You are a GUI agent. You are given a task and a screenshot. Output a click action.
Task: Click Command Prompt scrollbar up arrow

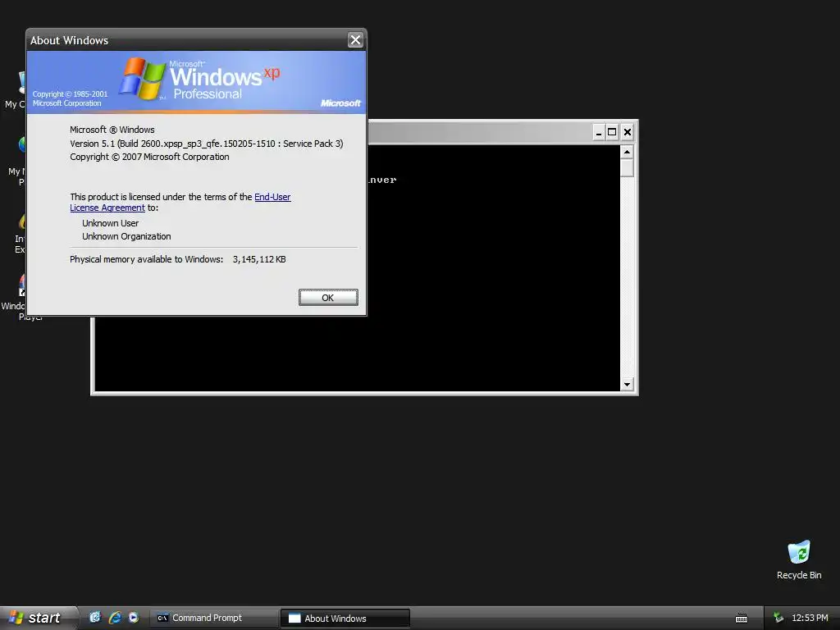point(627,152)
